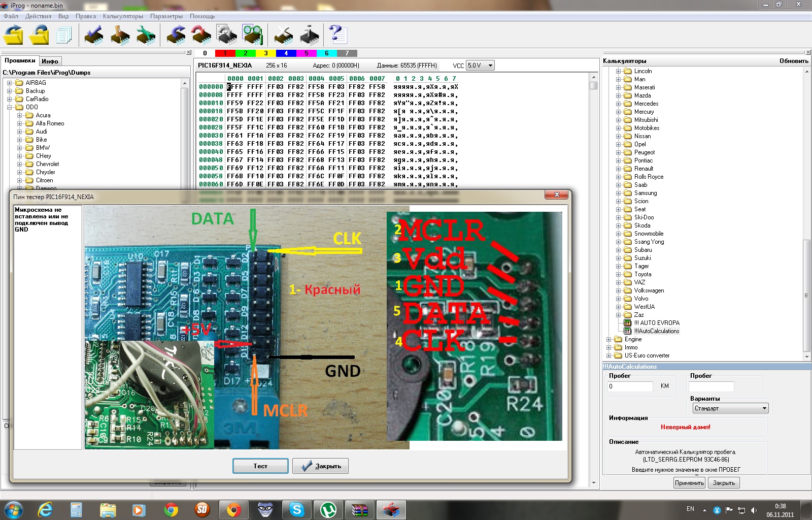Click the chip with blue checkmark icon
Viewport: 812px width, 520px height.
[94, 36]
